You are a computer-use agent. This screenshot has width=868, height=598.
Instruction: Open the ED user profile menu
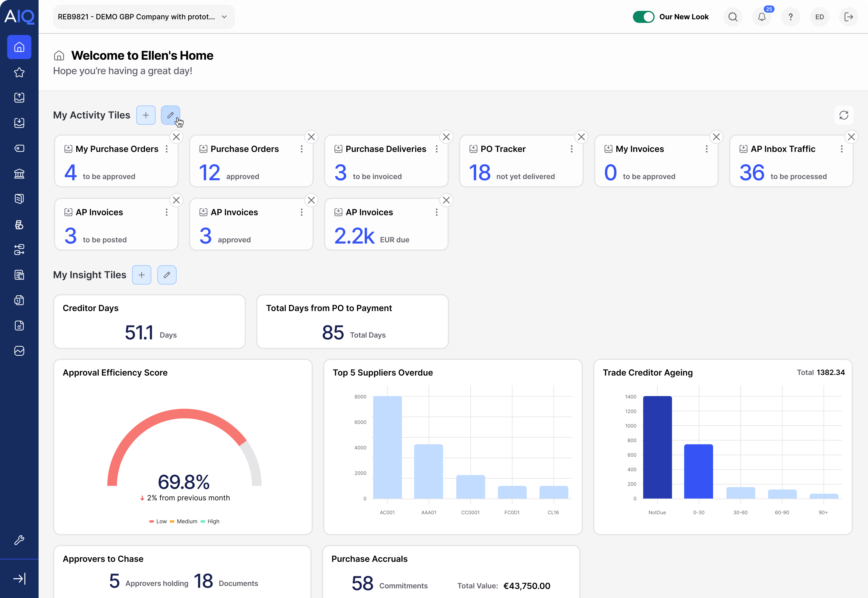click(819, 17)
